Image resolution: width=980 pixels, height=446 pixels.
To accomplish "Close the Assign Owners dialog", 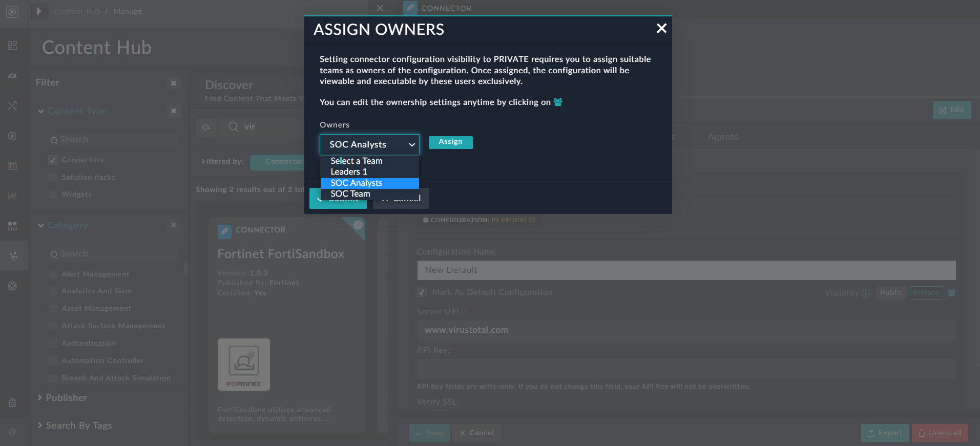I will 661,29.
